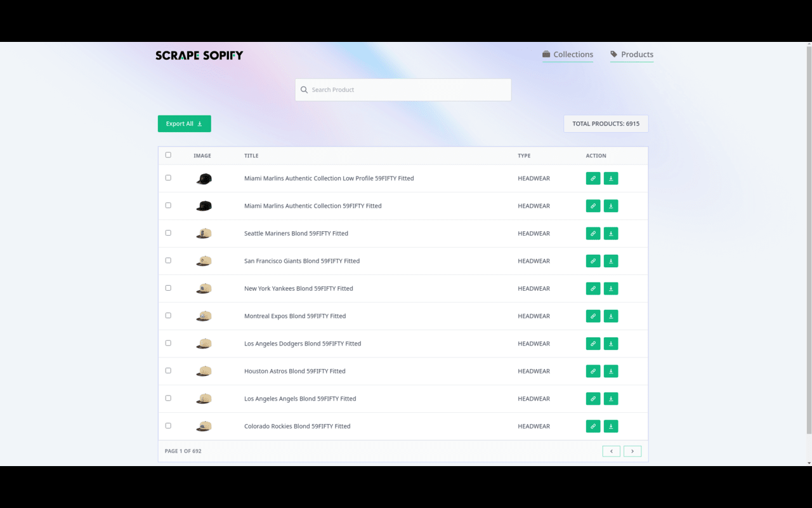Image resolution: width=812 pixels, height=508 pixels.
Task: Open the Products tab
Action: click(x=632, y=55)
